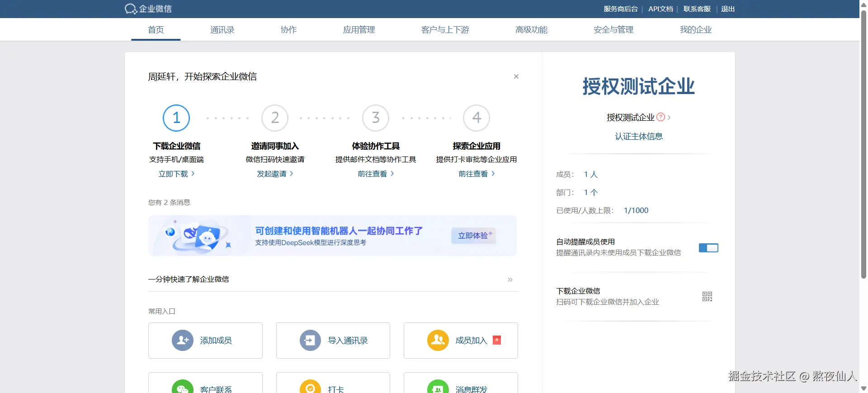Viewport: 868px width, 393px height.
Task: Open the 成员加入 entry label
Action: pyautogui.click(x=471, y=341)
